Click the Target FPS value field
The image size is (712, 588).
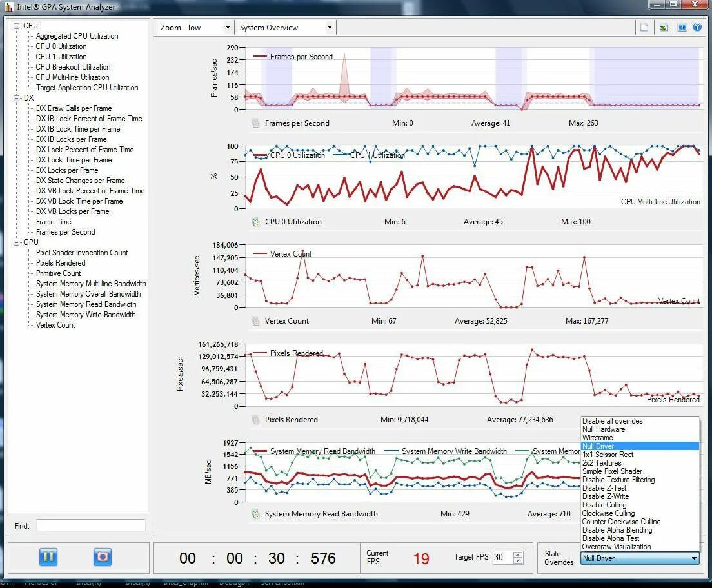click(502, 557)
